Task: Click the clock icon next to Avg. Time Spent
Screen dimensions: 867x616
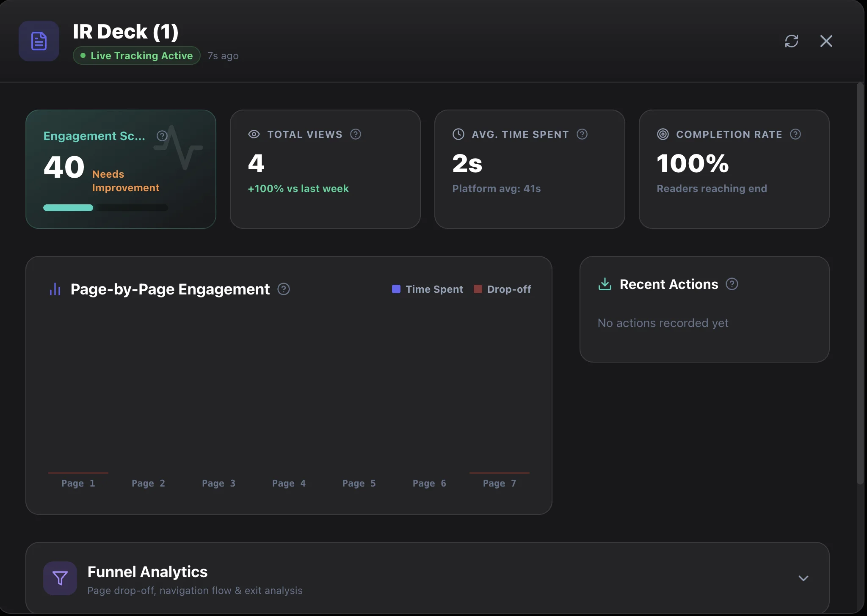Action: [458, 134]
